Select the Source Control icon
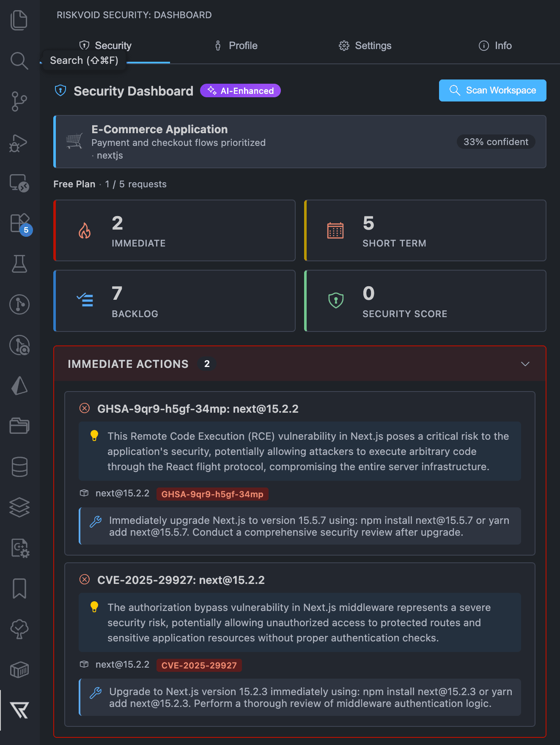Image resolution: width=560 pixels, height=745 pixels. [x=19, y=101]
